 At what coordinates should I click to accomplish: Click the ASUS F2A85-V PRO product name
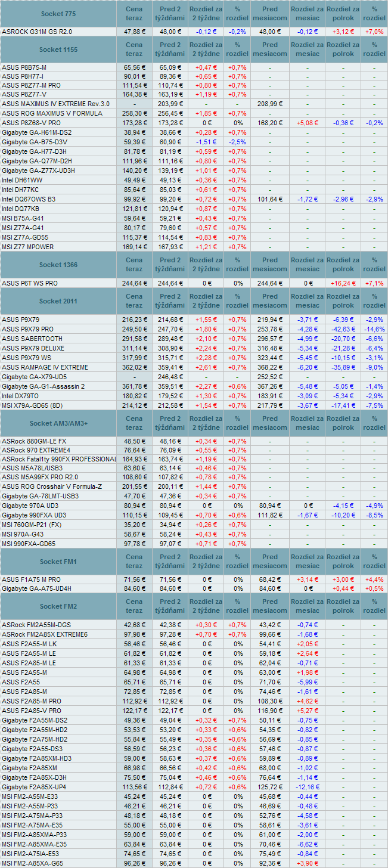[32, 711]
